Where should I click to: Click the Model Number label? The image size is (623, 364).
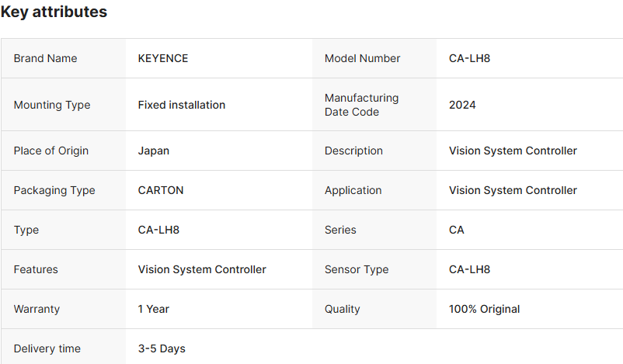(x=363, y=58)
